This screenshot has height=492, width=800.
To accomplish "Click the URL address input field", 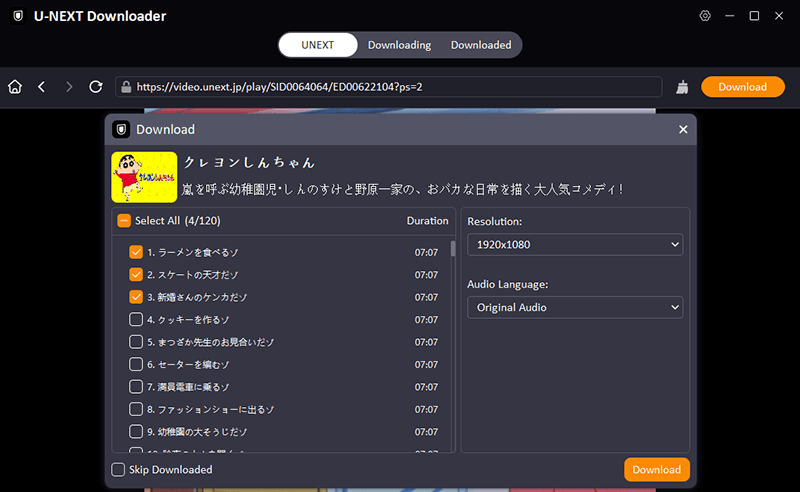I will tap(390, 87).
